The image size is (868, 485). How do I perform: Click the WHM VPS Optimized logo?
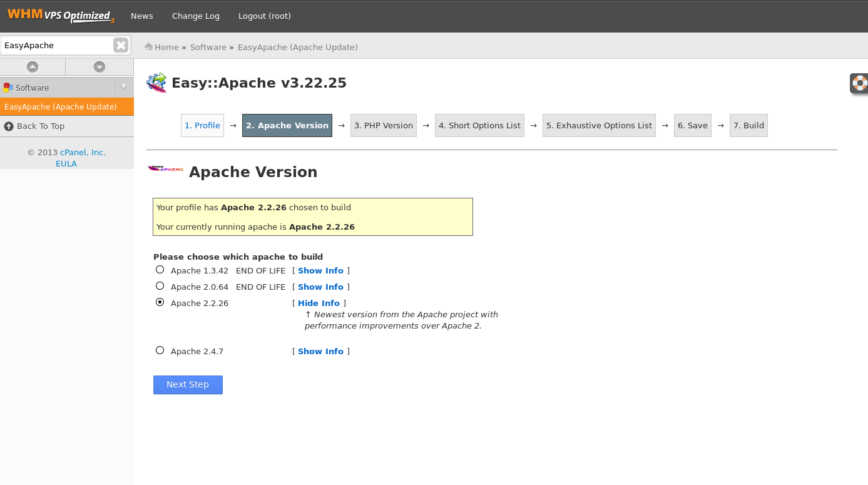pos(61,15)
